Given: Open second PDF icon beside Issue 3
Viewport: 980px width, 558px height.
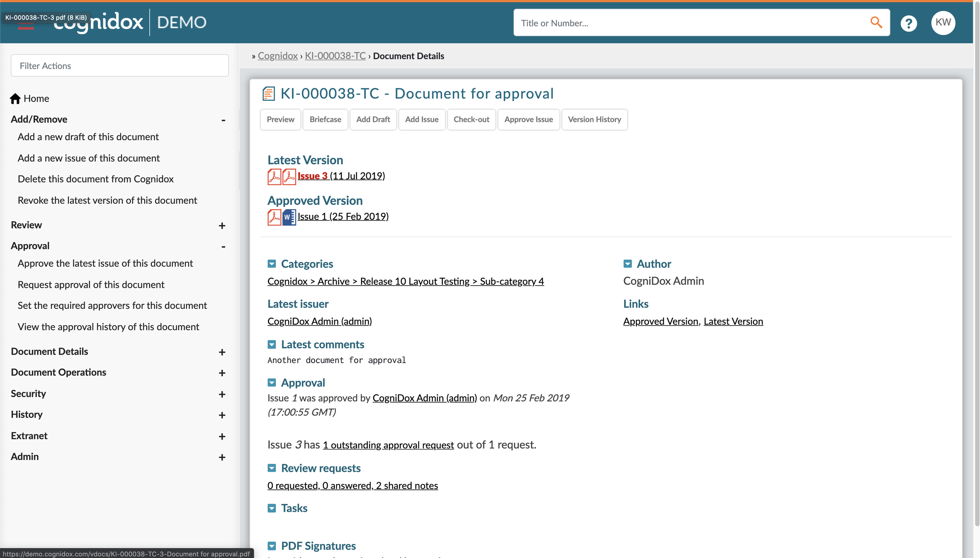Looking at the screenshot, I should click(x=289, y=176).
